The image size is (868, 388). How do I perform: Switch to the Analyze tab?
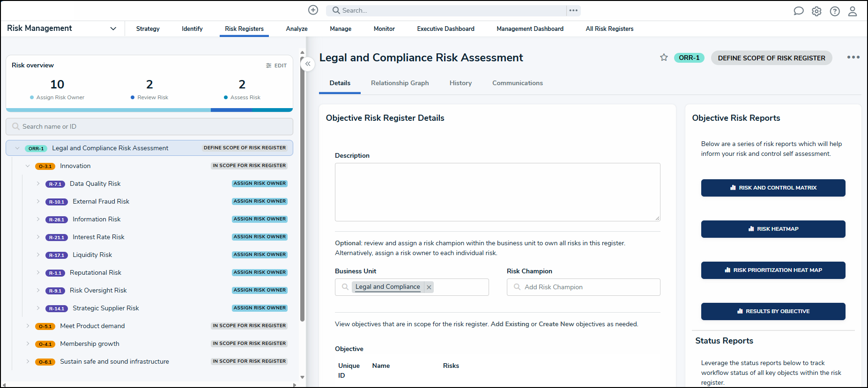pyautogui.click(x=297, y=29)
